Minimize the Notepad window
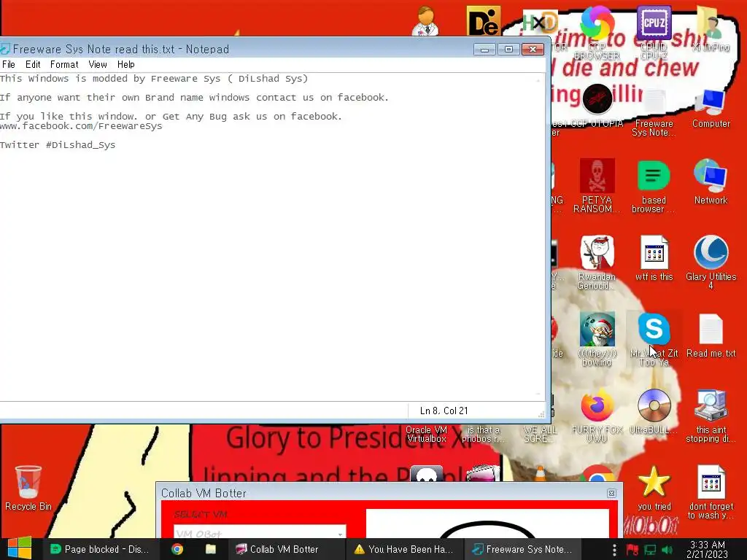 [484, 49]
